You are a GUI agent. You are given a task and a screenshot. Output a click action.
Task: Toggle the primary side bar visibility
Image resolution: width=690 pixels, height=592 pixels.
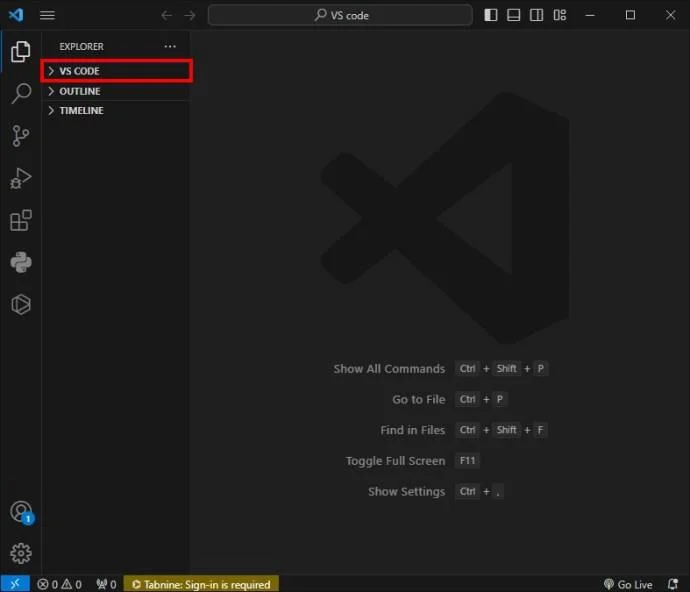coord(491,15)
